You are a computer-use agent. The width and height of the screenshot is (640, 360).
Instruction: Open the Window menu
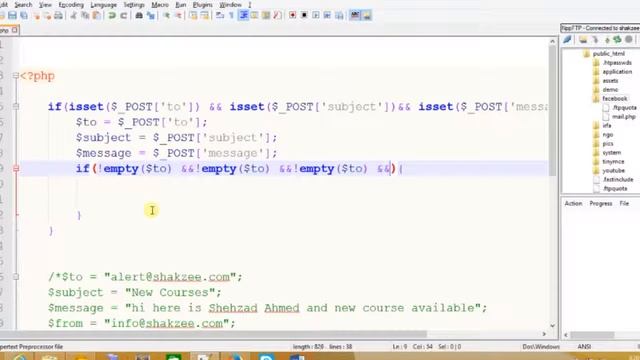pos(230,5)
